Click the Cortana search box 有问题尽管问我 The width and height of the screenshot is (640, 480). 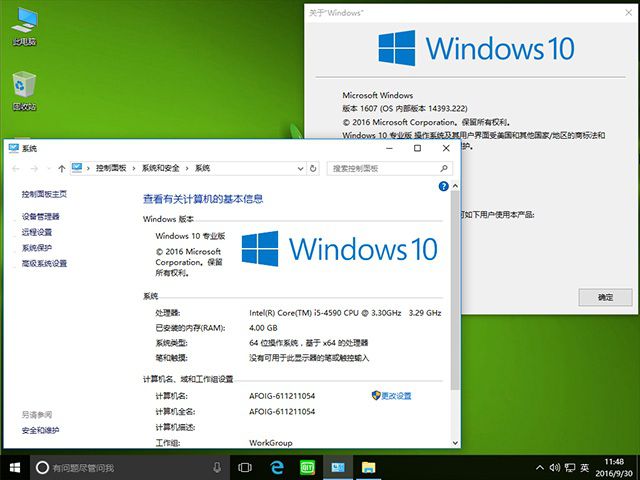(x=132, y=468)
